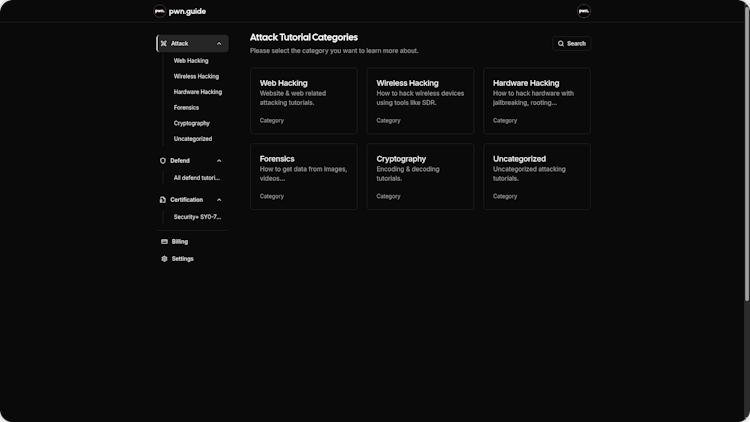Click the Billing card icon

point(164,242)
